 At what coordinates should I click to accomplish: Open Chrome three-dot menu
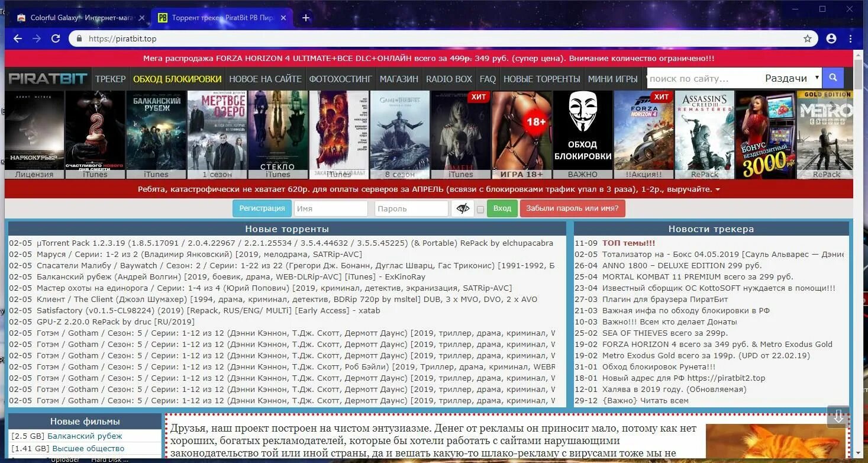851,38
